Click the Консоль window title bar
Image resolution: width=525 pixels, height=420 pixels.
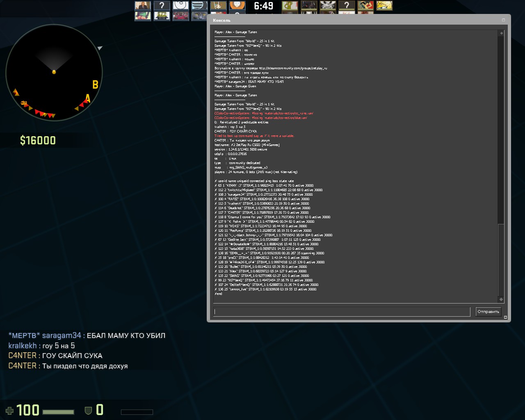353,20
